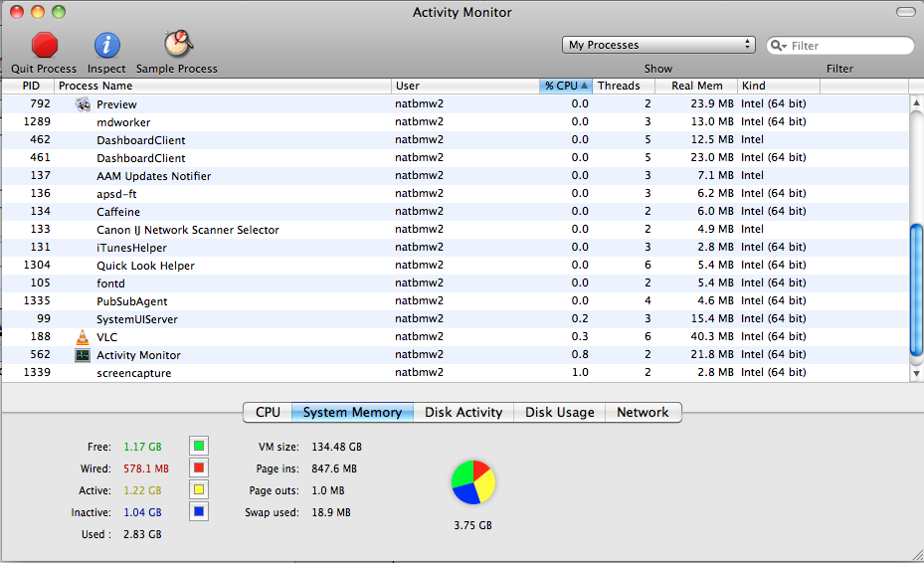Screen dimensions: 924x563
Task: Open the Network tab
Action: 643,412
